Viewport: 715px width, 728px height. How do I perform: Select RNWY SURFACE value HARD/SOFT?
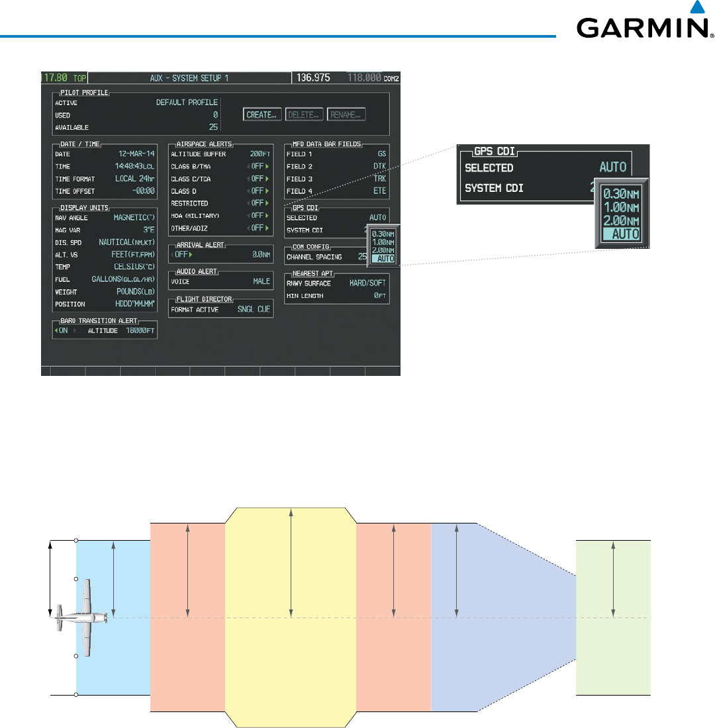[367, 283]
